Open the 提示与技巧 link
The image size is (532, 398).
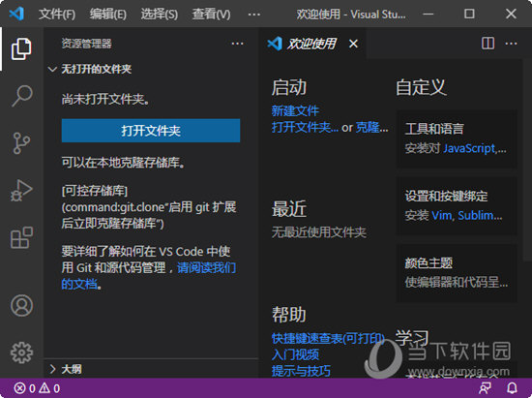(x=301, y=371)
